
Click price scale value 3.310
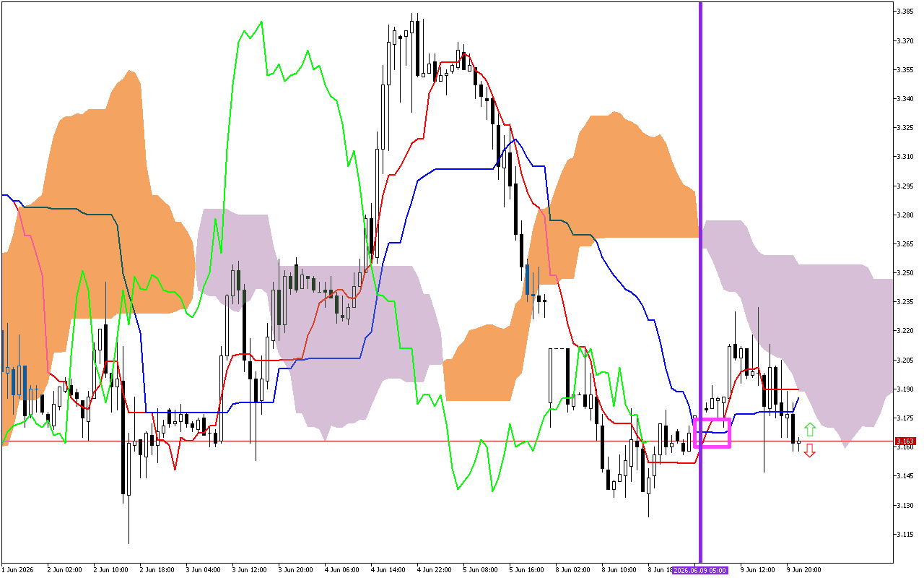[905, 156]
